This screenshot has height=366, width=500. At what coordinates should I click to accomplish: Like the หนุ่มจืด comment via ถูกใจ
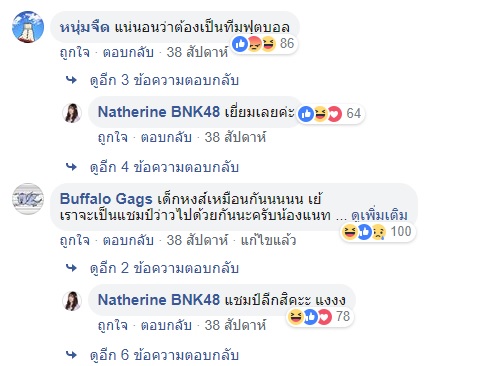(75, 52)
